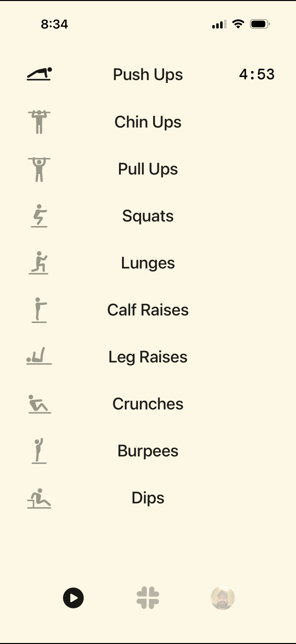Open the clover grid navigation icon
The width and height of the screenshot is (296, 644).
pos(148,598)
